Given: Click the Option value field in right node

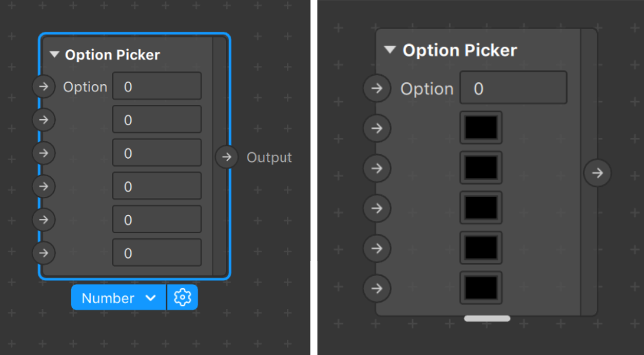Looking at the screenshot, I should 513,88.
